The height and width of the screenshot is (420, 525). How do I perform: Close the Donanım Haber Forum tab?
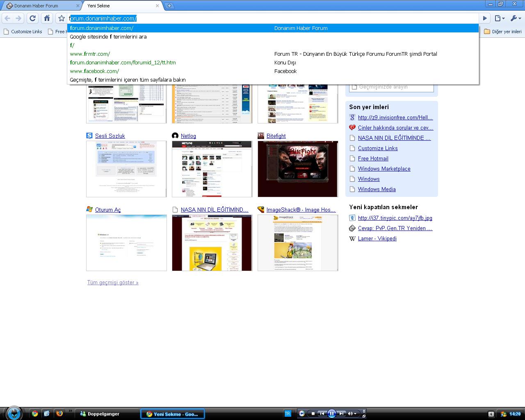click(x=77, y=6)
